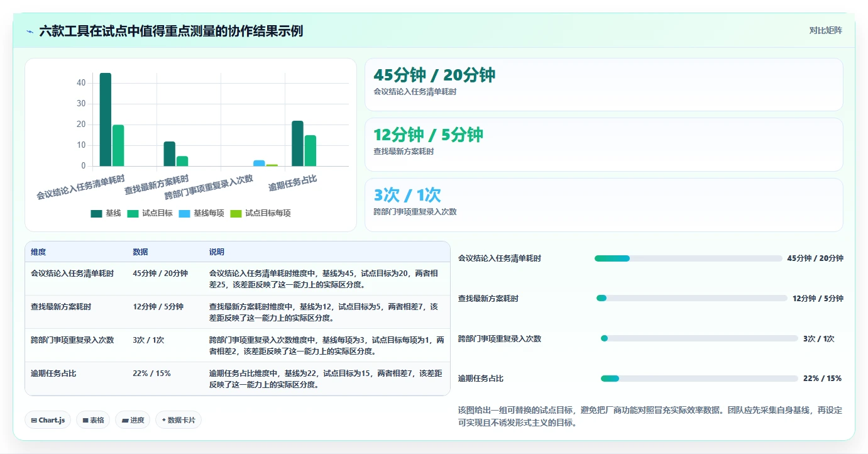Click the 22% / 15% table cell
Image resolution: width=868 pixels, height=454 pixels.
152,374
